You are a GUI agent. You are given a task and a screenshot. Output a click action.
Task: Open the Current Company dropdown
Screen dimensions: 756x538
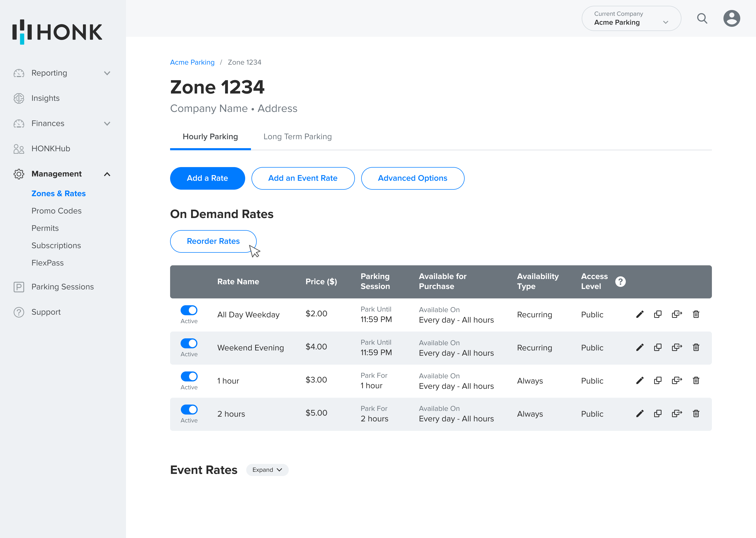(631, 19)
